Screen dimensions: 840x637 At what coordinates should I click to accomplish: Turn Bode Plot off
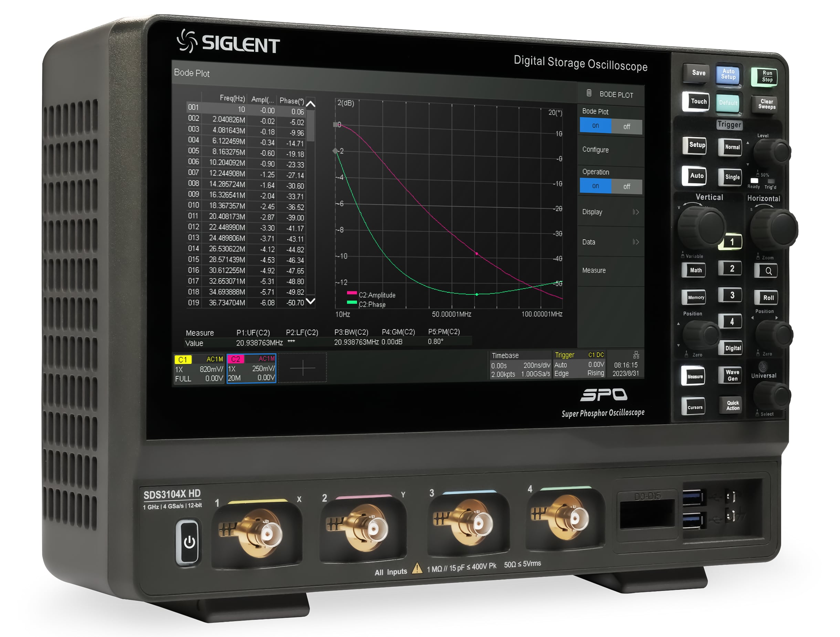(627, 126)
